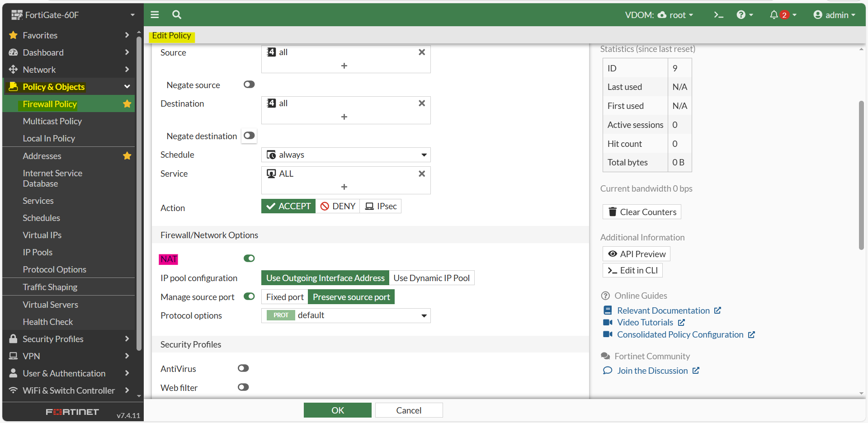Expand the Network menu
Image resolution: width=868 pixels, height=423 pixels.
127,70
